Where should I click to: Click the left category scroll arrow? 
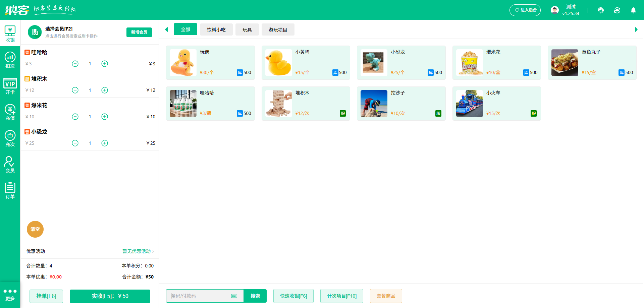167,29
